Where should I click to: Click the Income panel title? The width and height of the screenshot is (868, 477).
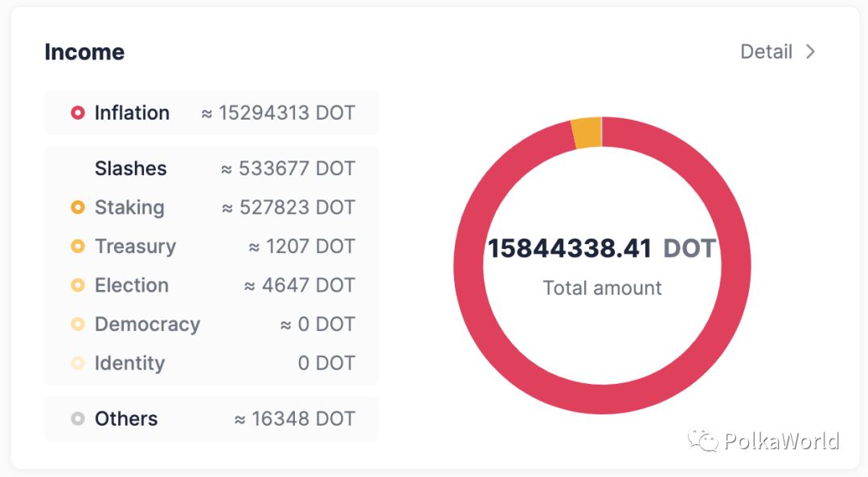pyautogui.click(x=84, y=52)
